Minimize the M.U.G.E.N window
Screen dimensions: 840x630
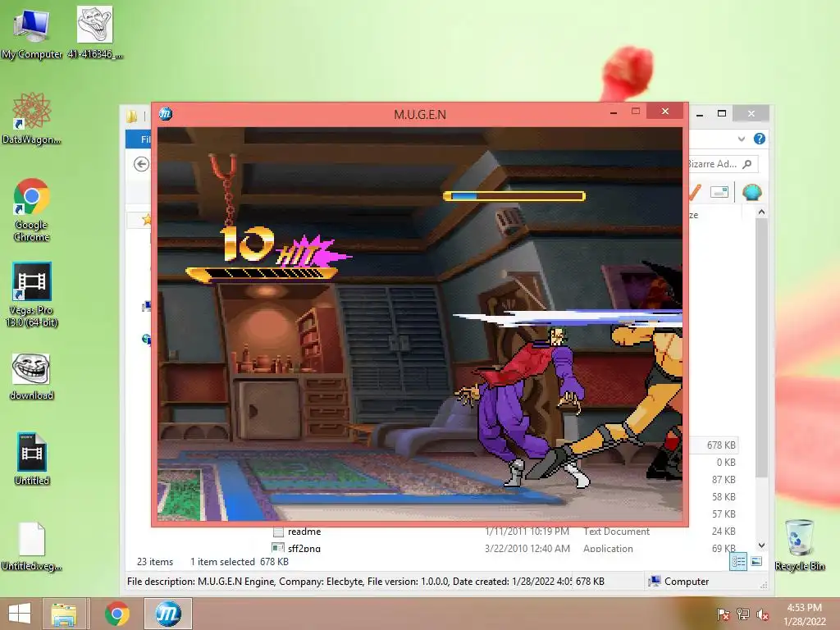pos(614,112)
